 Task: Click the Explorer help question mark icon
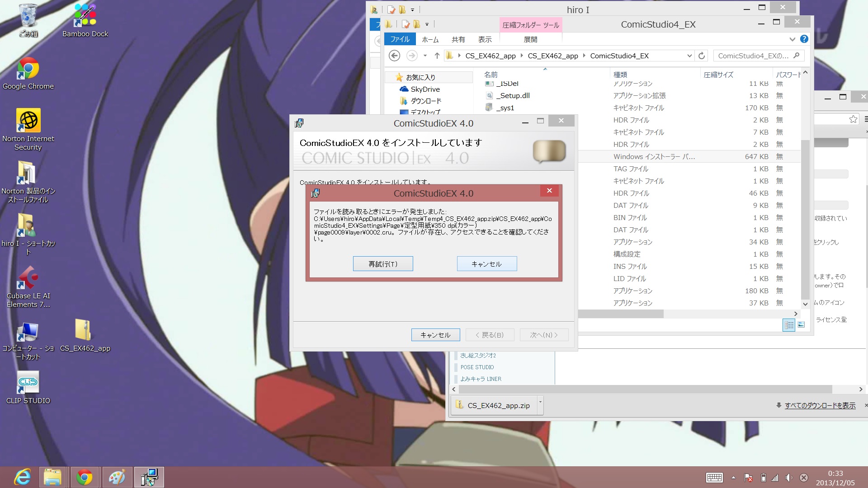pyautogui.click(x=804, y=39)
